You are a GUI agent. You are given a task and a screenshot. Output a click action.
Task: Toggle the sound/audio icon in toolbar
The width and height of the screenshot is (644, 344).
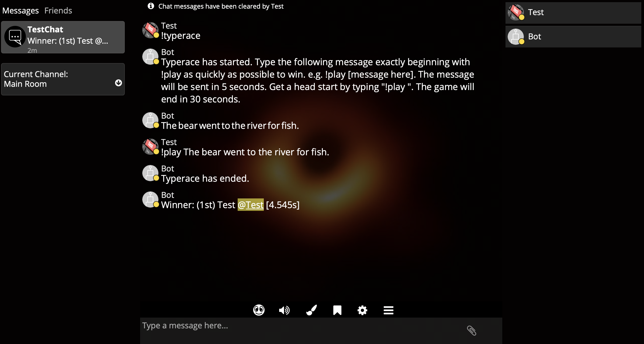(285, 310)
